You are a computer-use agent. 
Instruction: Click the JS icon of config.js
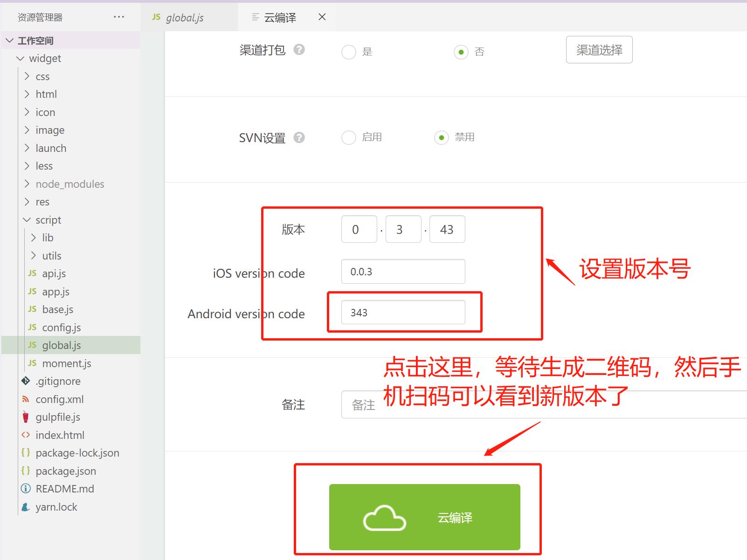[32, 327]
